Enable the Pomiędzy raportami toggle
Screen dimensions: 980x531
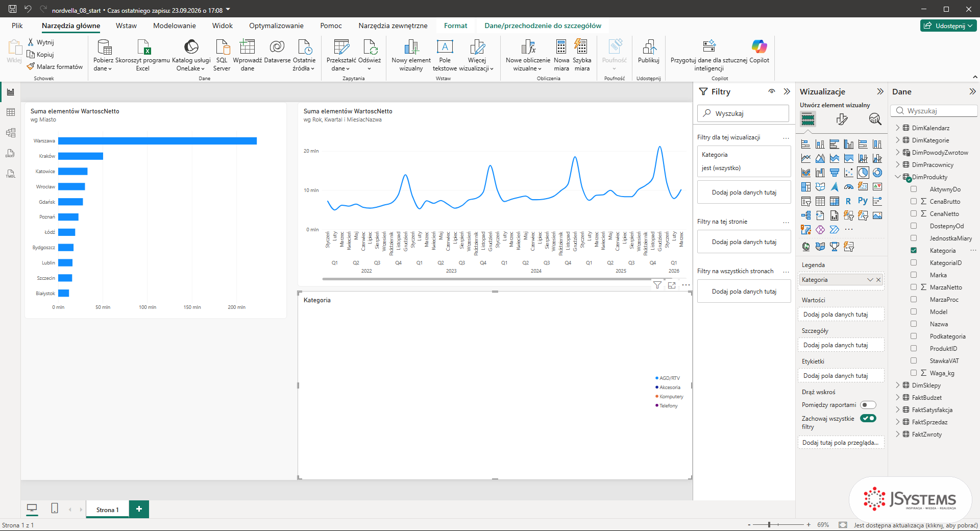click(868, 405)
